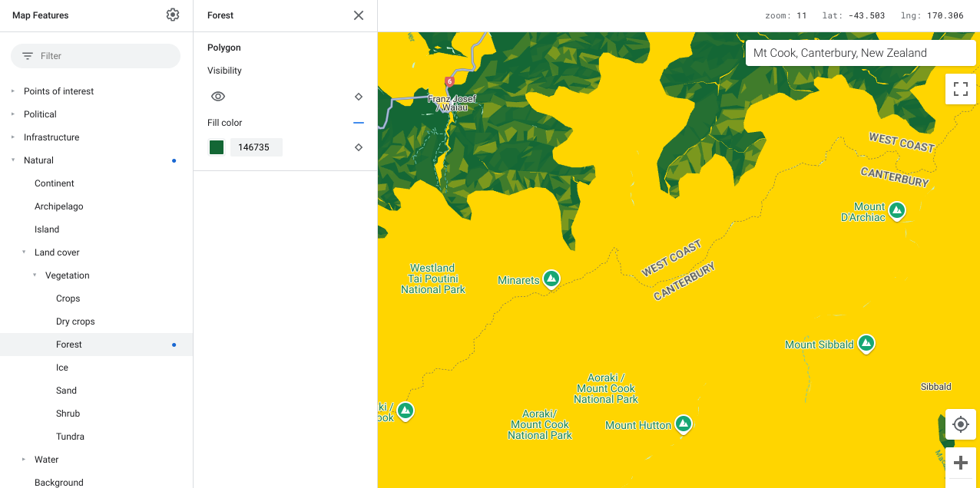Viewport: 980px width, 488px height.
Task: Click the Infrastructure label
Action: click(x=51, y=137)
